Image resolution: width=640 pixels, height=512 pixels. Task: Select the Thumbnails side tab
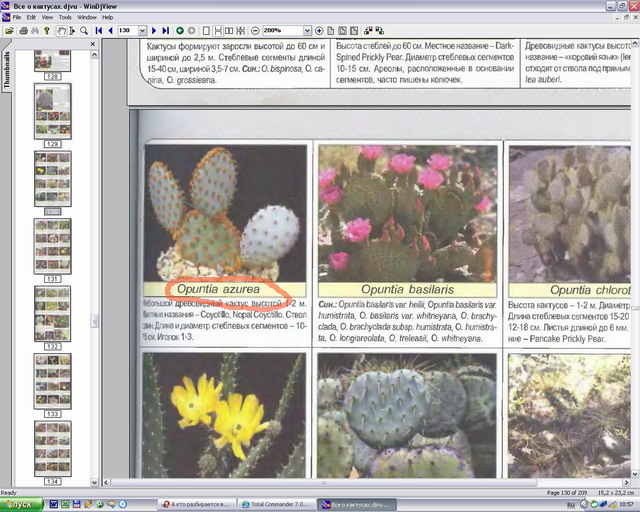pos(6,71)
